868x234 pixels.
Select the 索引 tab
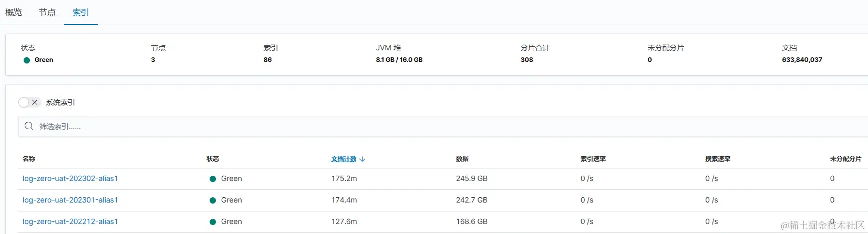click(80, 13)
